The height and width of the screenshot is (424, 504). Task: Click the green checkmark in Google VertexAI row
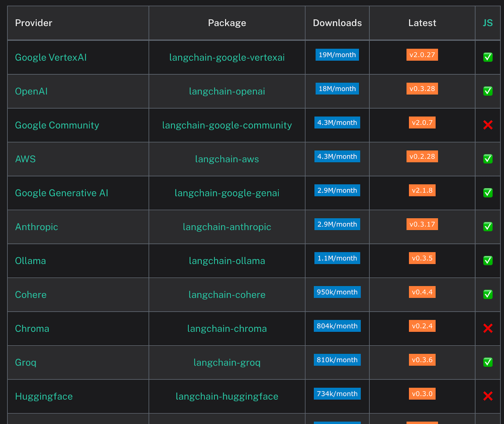tap(488, 57)
